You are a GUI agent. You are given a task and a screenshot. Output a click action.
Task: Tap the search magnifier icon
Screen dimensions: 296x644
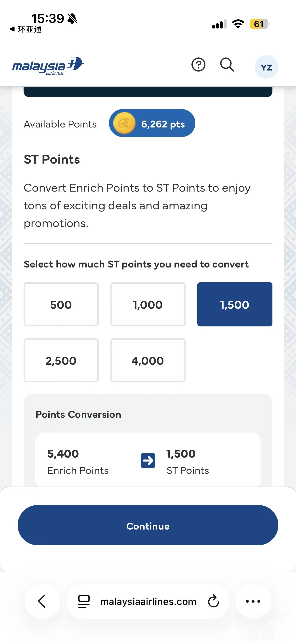point(227,65)
